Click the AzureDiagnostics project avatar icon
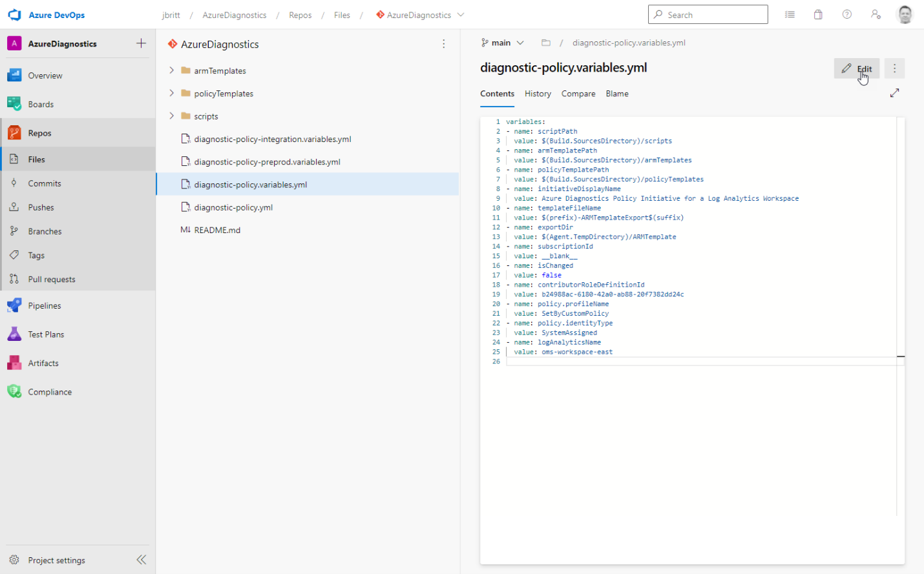 (x=14, y=43)
